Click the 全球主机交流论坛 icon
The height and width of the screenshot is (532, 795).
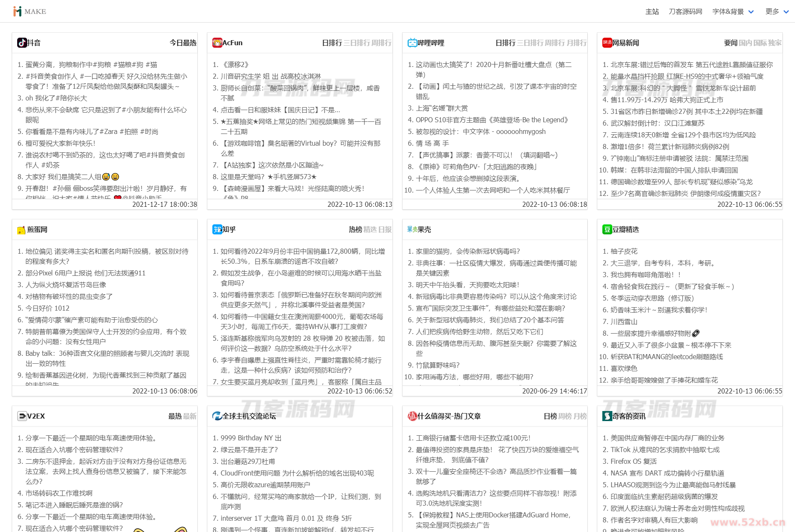[x=217, y=416]
